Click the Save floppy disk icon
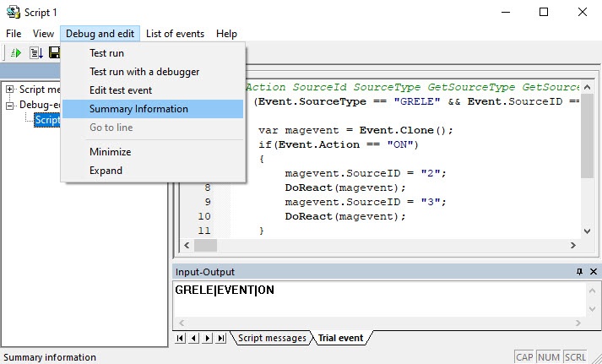Screen dimensions: 602x364 54,53
